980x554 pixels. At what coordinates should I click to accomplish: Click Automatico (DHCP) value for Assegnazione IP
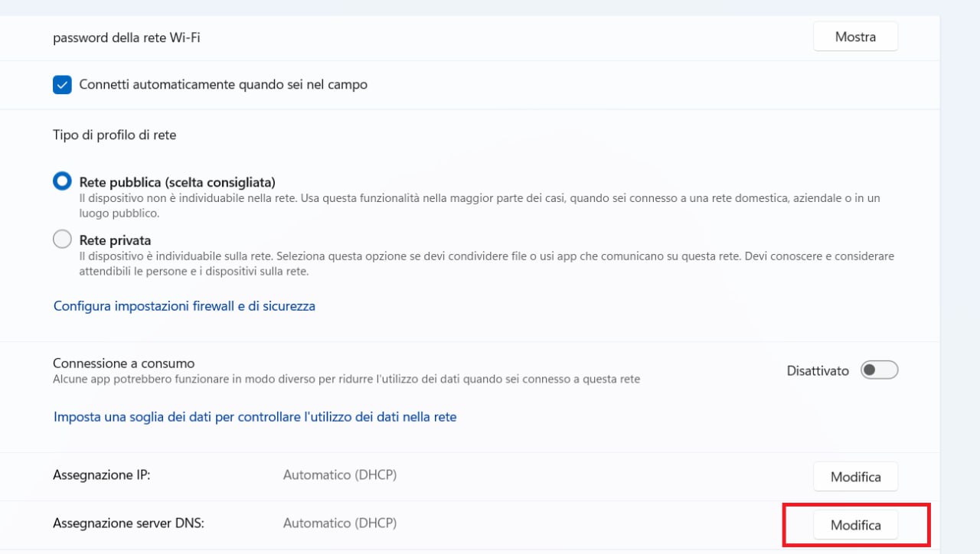pyautogui.click(x=339, y=475)
